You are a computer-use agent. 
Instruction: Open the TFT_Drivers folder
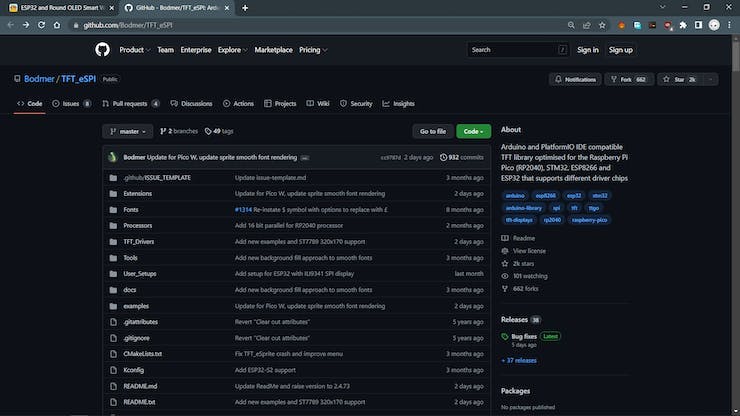point(138,241)
